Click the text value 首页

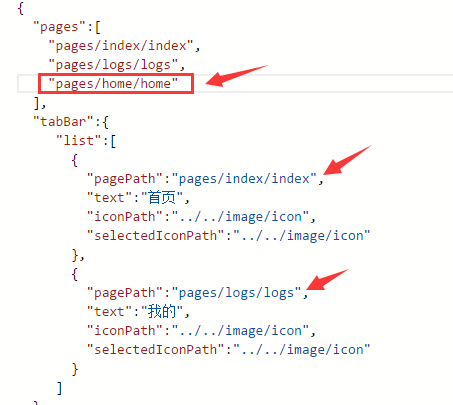click(x=162, y=198)
